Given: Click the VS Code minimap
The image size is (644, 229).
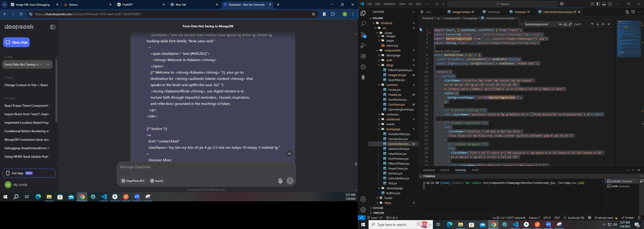Looking at the screenshot, I should pos(629,39).
